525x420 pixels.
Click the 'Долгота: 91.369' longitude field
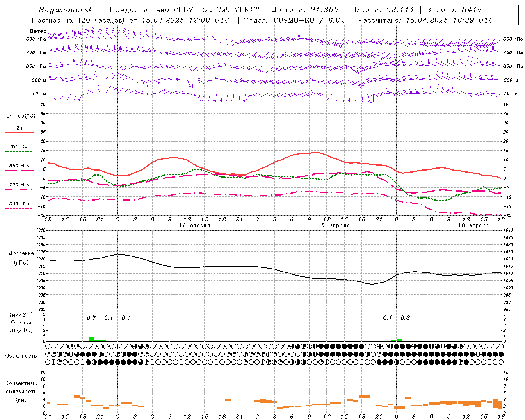click(305, 10)
